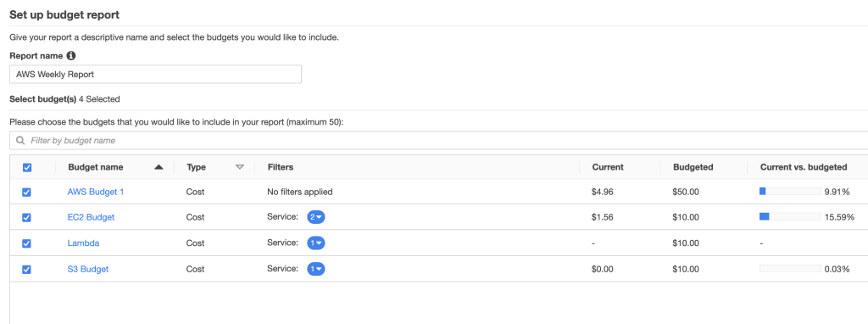Click the 0.03% percentage
Viewport: 868px width, 324px height.
click(x=837, y=269)
